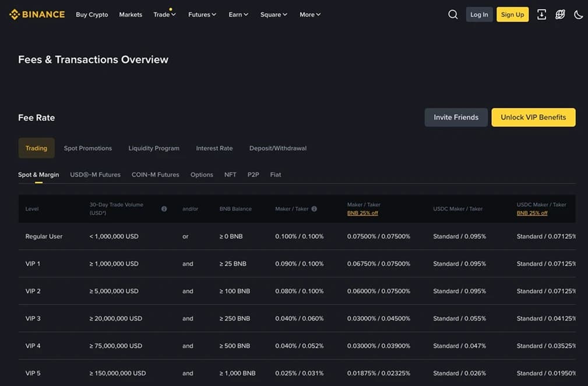
Task: Expand the Trade dropdown menu
Action: tap(164, 15)
